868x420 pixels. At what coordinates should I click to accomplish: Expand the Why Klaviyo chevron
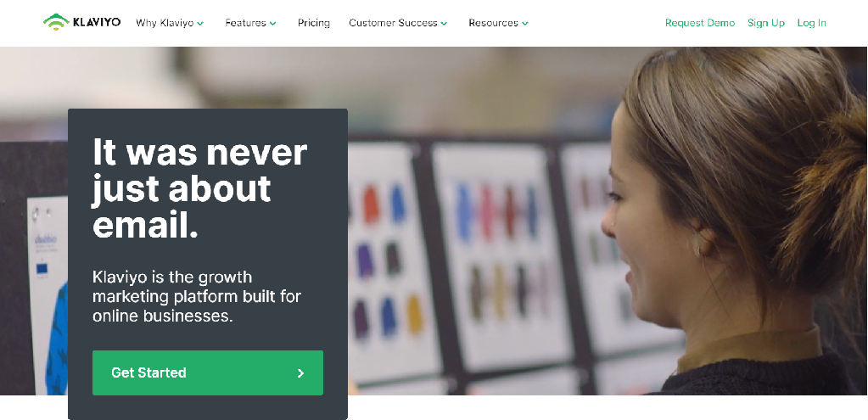(200, 23)
